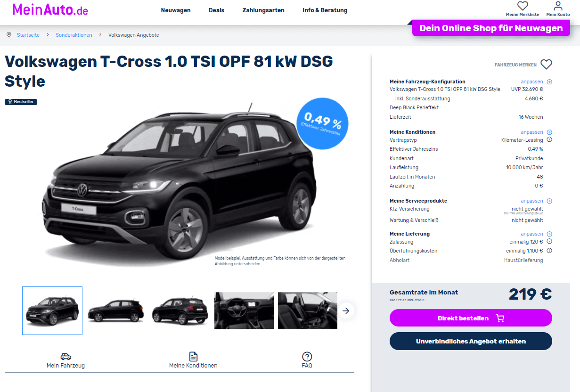Click info icon beside Zulassung fee

tap(549, 242)
